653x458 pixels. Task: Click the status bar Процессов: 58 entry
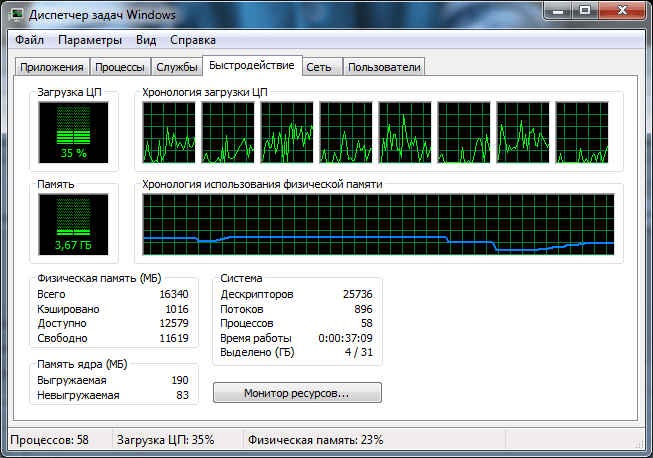(60, 440)
